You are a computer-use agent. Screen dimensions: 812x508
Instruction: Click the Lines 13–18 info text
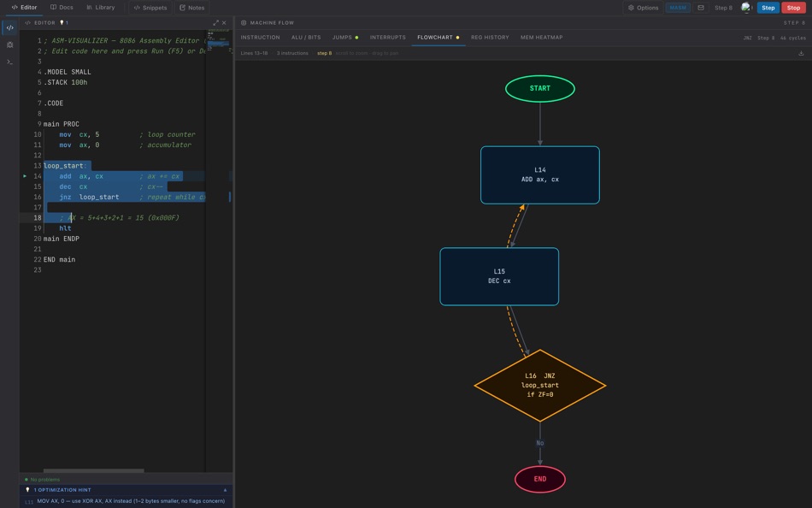pos(254,53)
